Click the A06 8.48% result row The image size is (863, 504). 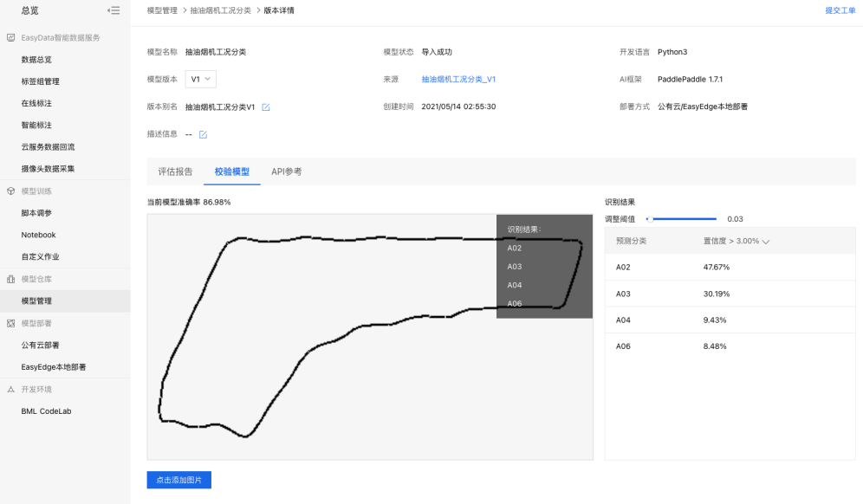(730, 346)
